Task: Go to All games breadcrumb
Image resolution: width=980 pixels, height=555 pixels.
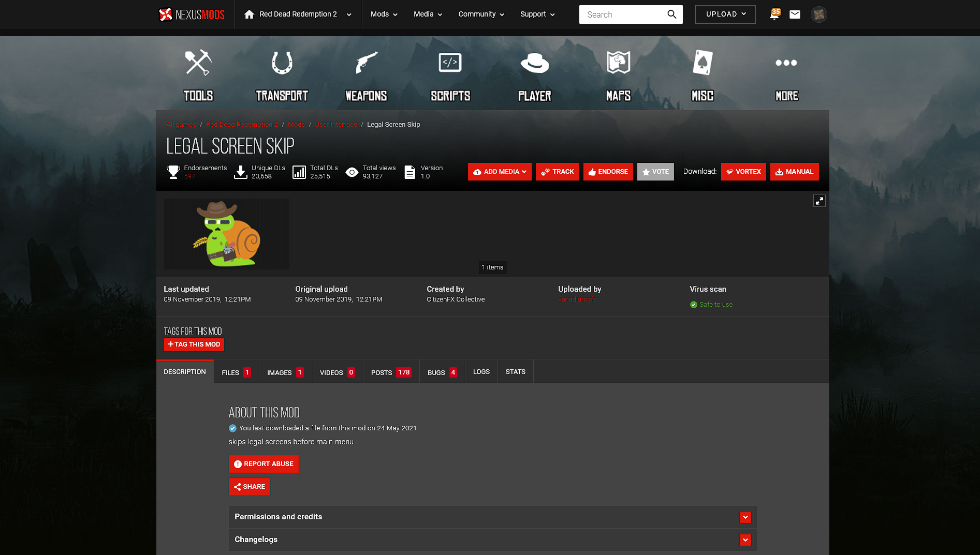Action: tap(181, 125)
